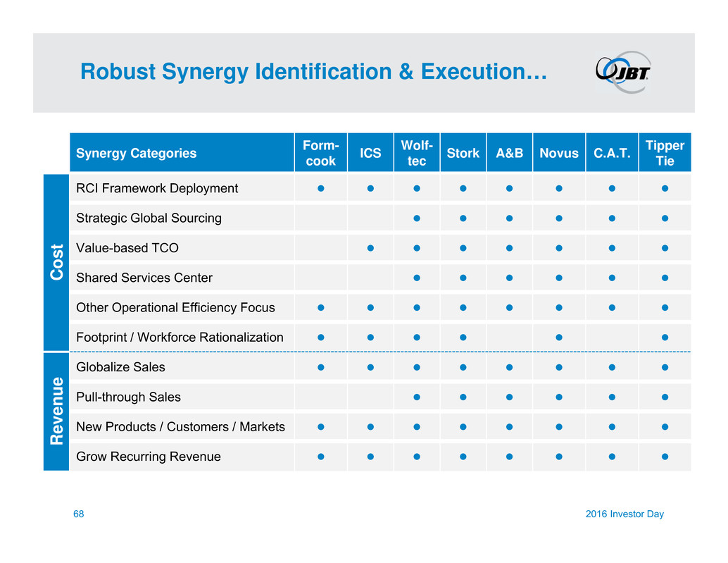Image resolution: width=728 pixels, height=563 pixels.
Task: Select the Form-cook column header
Action: click(320, 153)
